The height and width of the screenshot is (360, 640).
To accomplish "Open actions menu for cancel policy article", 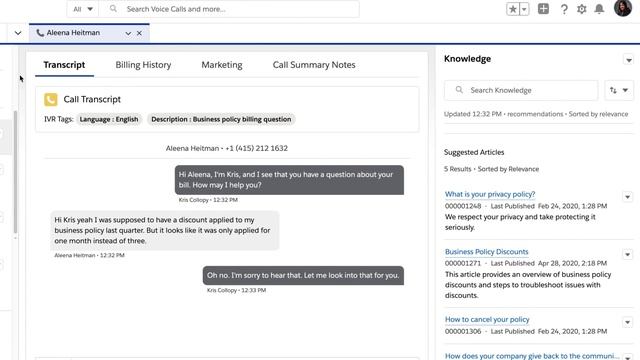I will click(x=627, y=322).
